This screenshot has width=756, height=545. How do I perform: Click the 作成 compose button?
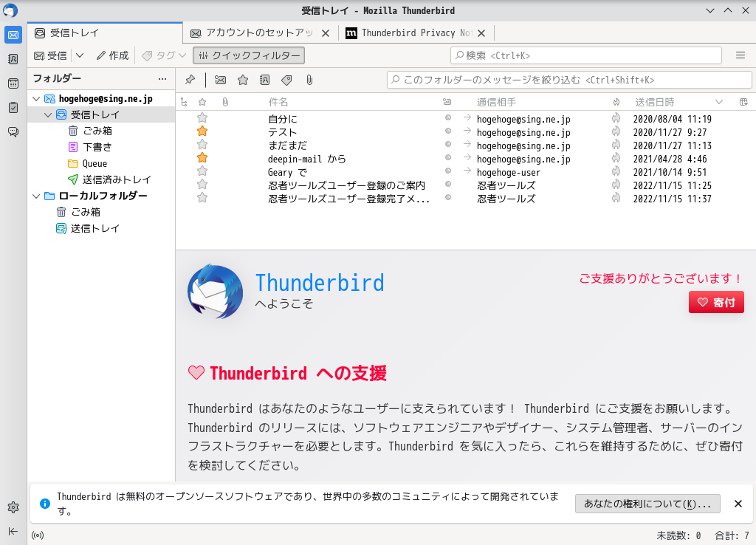[113, 55]
